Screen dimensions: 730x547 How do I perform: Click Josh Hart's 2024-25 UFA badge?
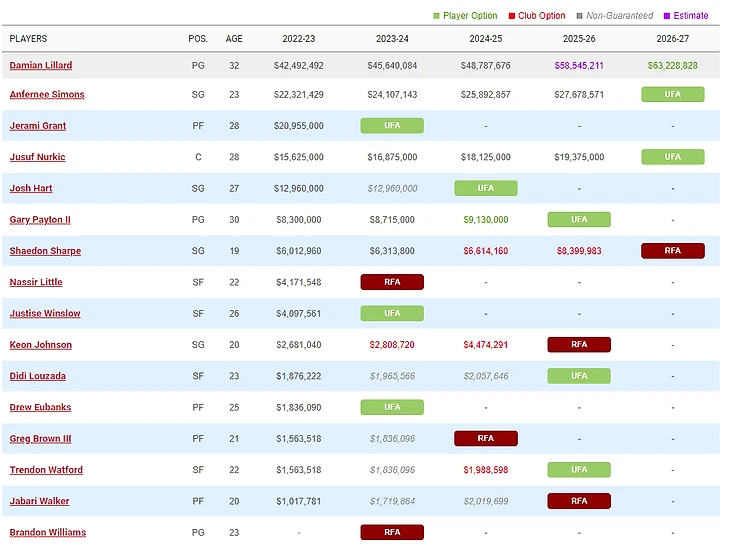click(x=486, y=188)
